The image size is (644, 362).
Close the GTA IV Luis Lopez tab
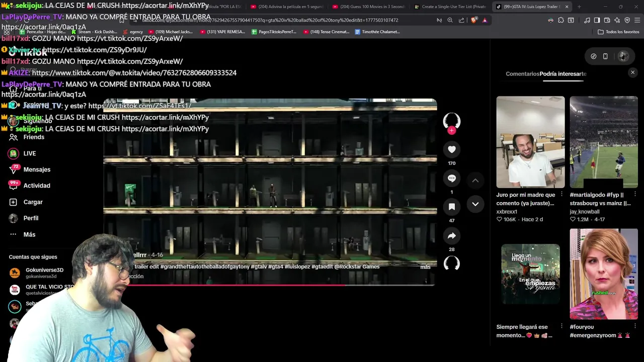567,7
